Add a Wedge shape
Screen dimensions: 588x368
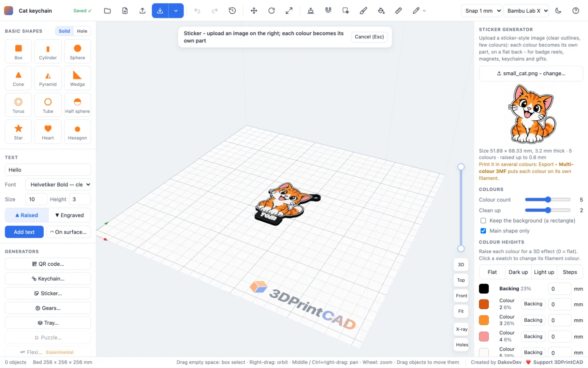coord(77,78)
